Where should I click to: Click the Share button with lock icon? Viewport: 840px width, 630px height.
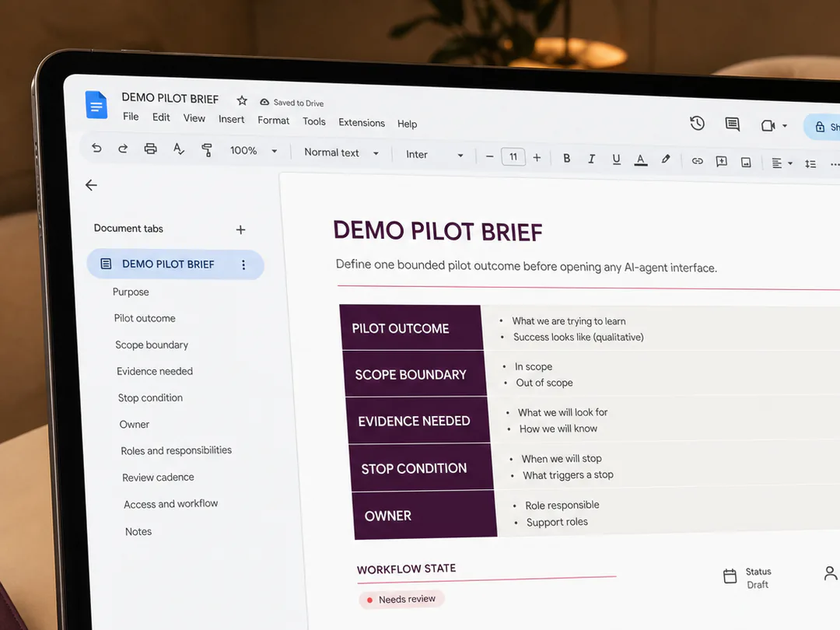click(822, 127)
